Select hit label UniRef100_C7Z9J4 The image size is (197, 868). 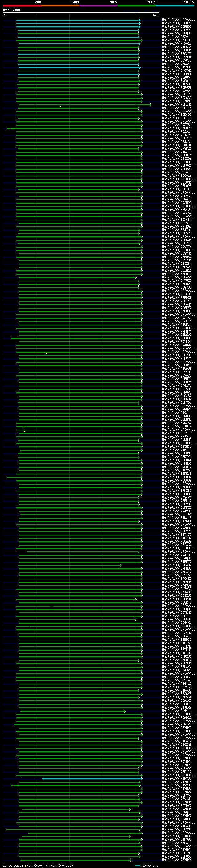(177, 37)
